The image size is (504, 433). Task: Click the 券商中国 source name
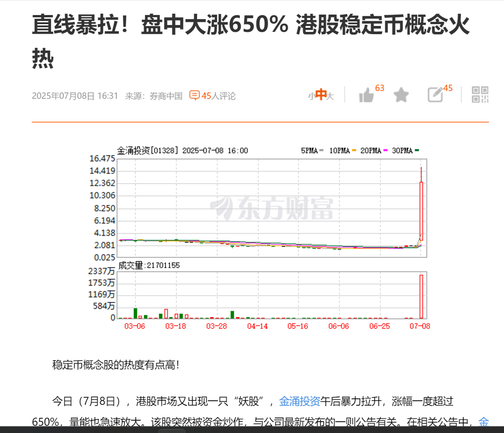(x=166, y=96)
